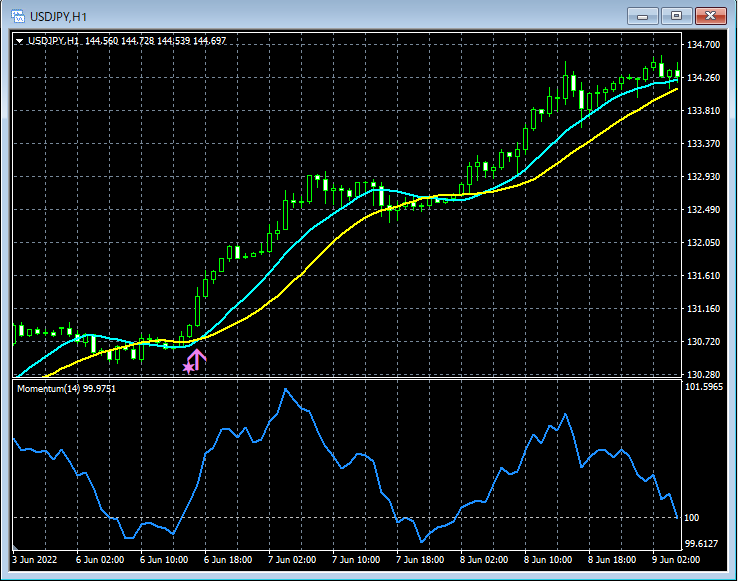Screen dimensions: 739x581
Task: Click the 131.610 price scale label
Action: [x=704, y=276]
